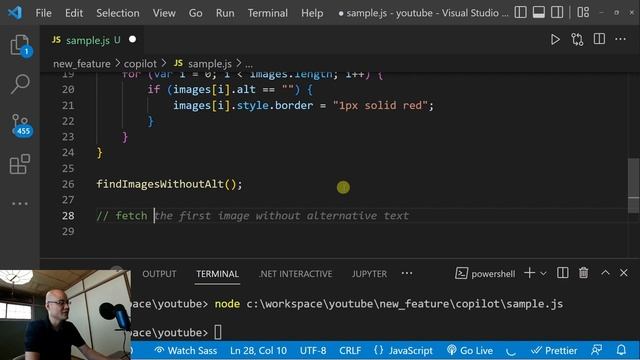Open terminal launch profile dropdown arrow
Screen dimensions: 640x360
[x=543, y=273]
